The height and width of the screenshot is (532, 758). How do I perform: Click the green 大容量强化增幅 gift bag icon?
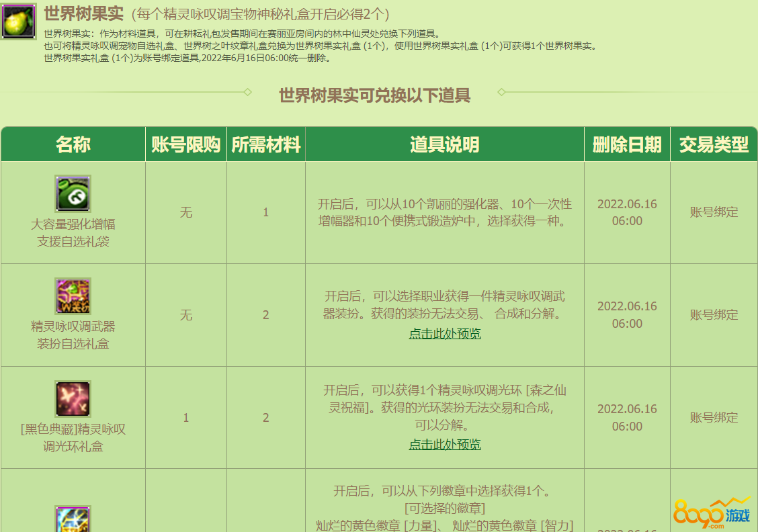tap(73, 193)
